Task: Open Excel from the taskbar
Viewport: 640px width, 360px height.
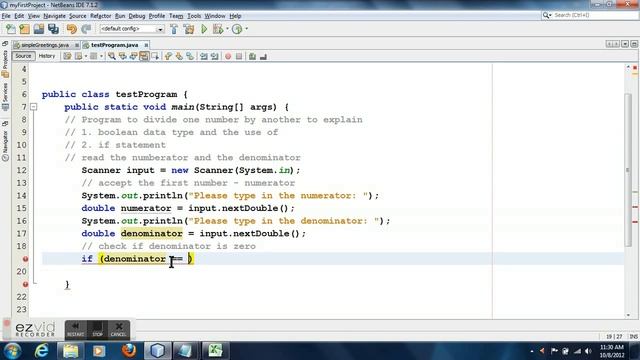Action: (215, 351)
